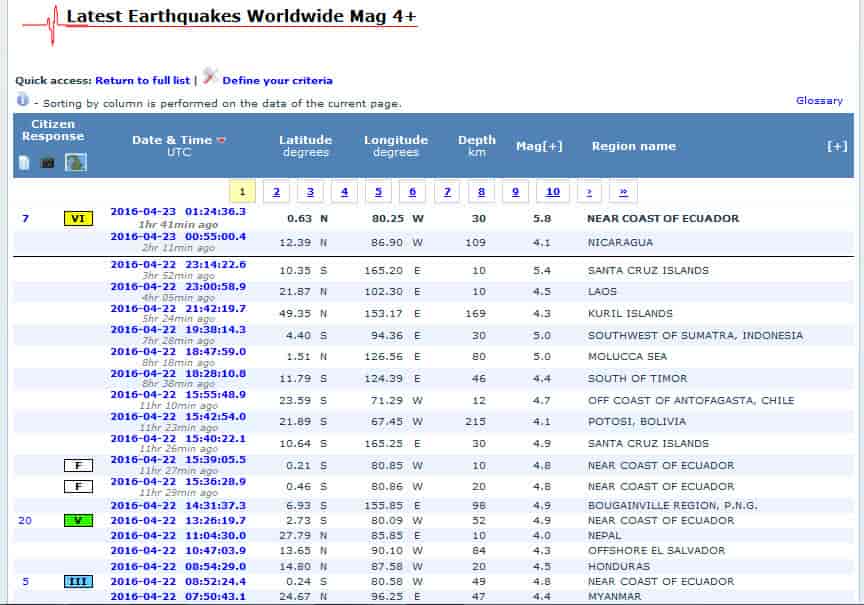Open the 2016-04-22 15:55:48.9 Chile entry

tap(178, 395)
